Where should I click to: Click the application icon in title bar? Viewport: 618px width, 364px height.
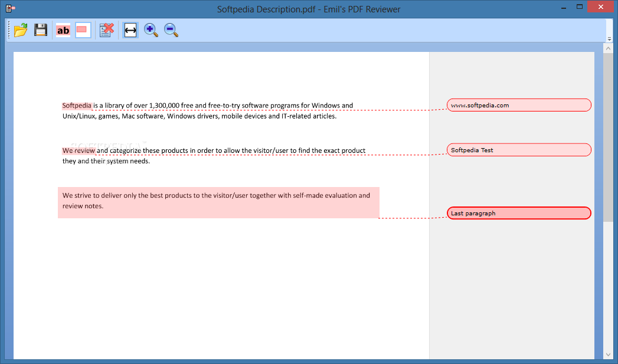tap(10, 8)
